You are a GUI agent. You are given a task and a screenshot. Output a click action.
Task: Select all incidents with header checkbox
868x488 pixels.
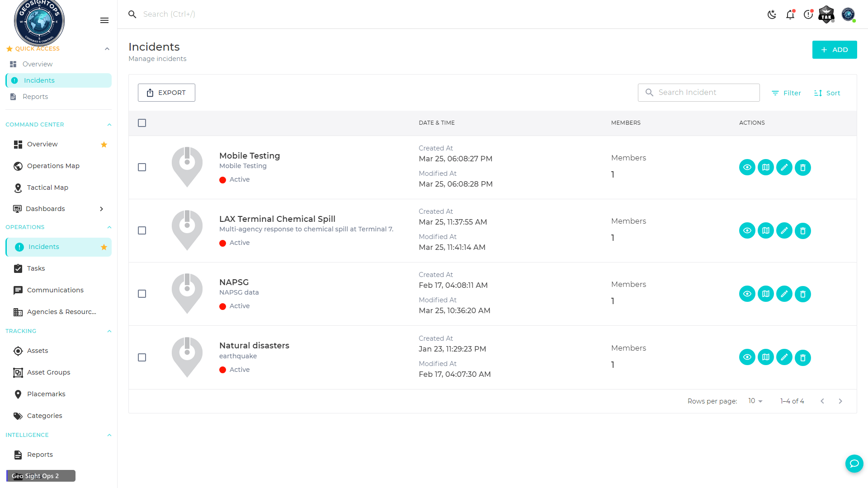142,122
